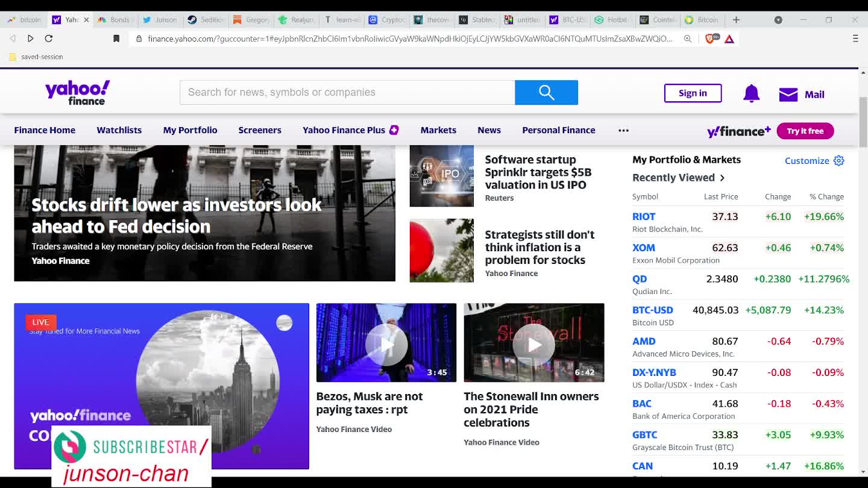Open Sprinklr $5B IPO article headline

click(x=538, y=172)
